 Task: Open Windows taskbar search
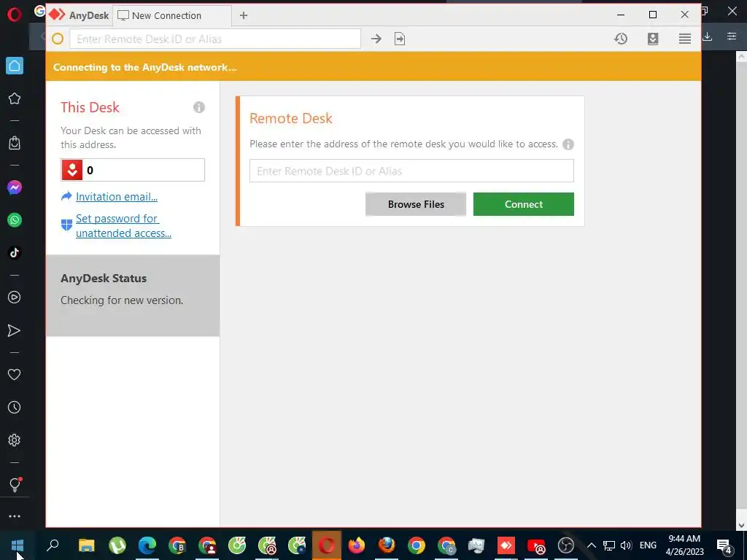pos(53,545)
